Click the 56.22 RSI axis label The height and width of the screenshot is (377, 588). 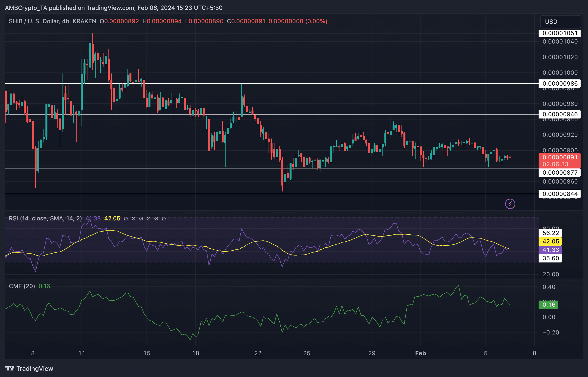(x=550, y=233)
